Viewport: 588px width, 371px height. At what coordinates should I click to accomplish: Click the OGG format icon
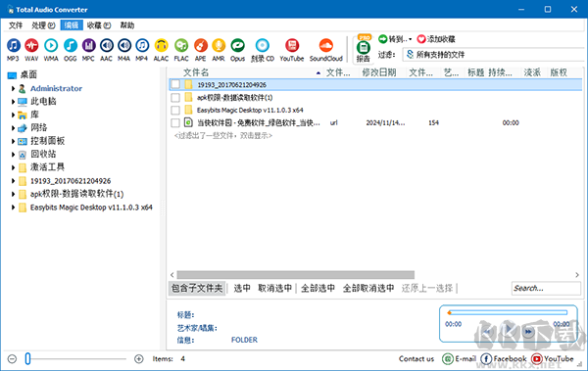(x=71, y=46)
